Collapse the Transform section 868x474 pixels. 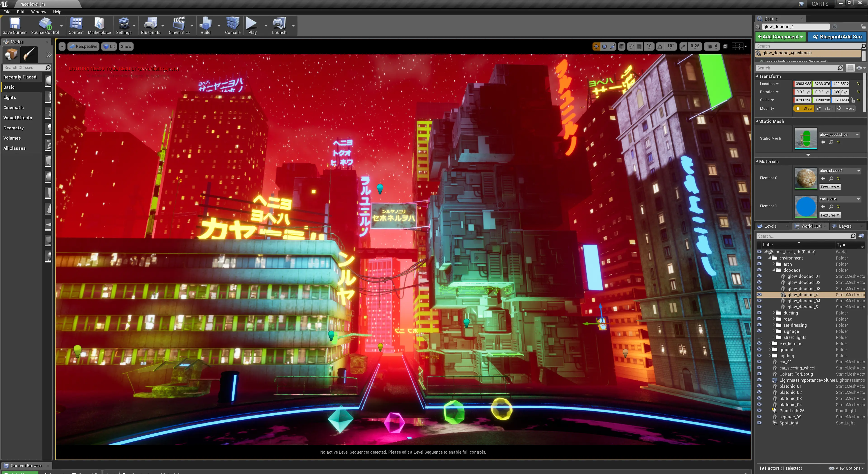pyautogui.click(x=757, y=76)
